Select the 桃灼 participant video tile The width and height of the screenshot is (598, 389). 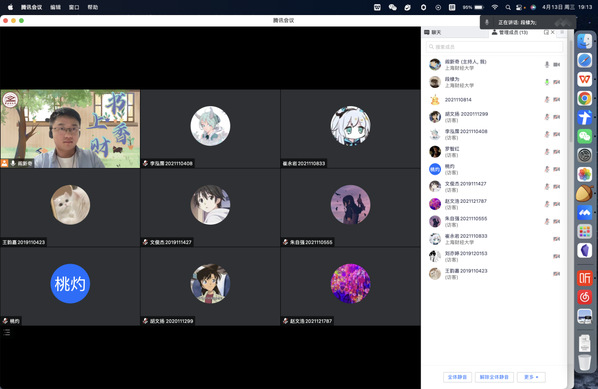tap(70, 286)
